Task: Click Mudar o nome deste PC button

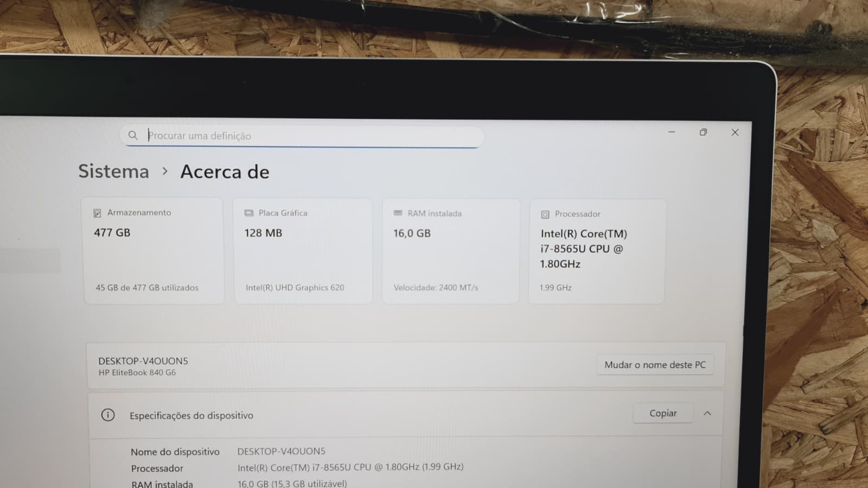Action: pos(655,365)
